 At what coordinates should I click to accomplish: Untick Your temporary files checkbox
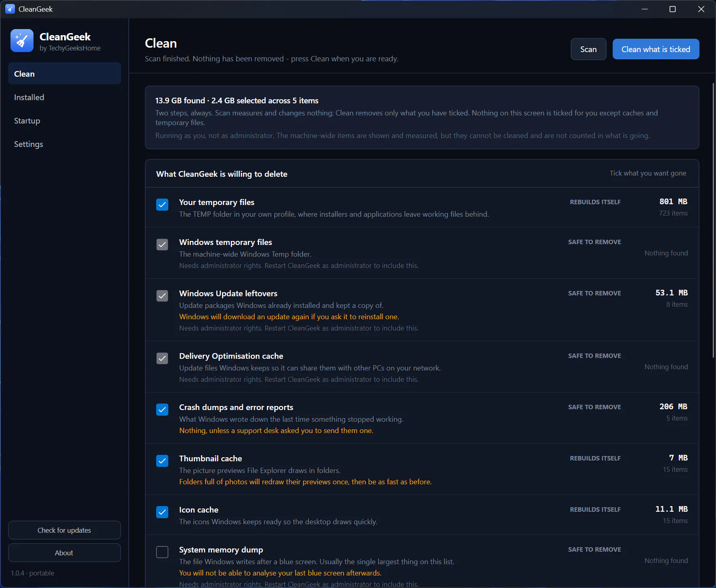click(x=162, y=205)
